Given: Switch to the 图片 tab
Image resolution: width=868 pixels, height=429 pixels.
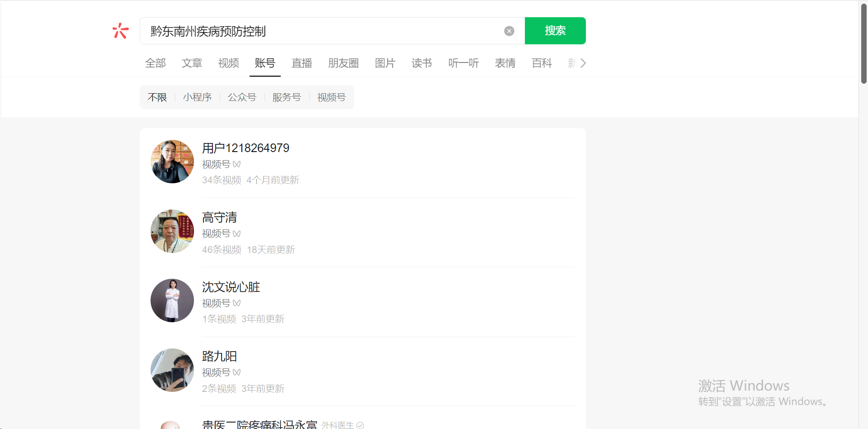Looking at the screenshot, I should pyautogui.click(x=385, y=63).
